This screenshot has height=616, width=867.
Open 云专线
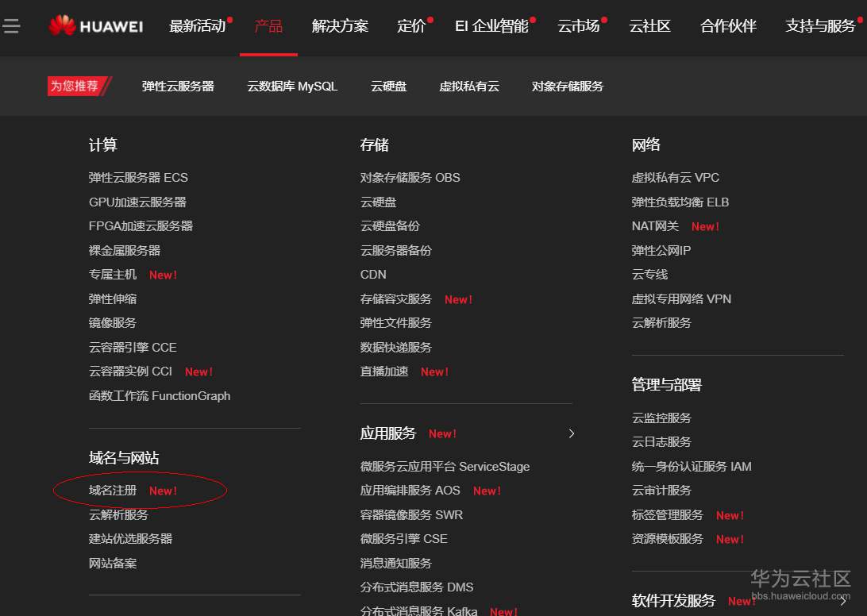(x=649, y=275)
